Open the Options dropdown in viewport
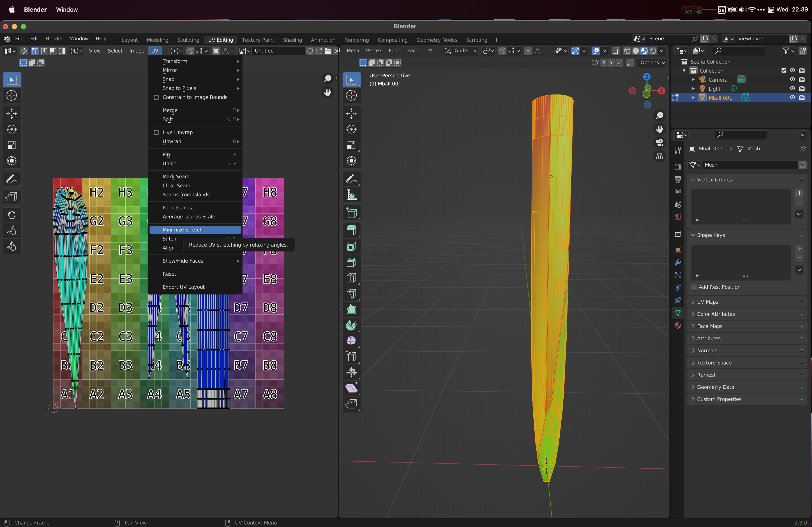This screenshot has height=527, width=812. pos(652,62)
